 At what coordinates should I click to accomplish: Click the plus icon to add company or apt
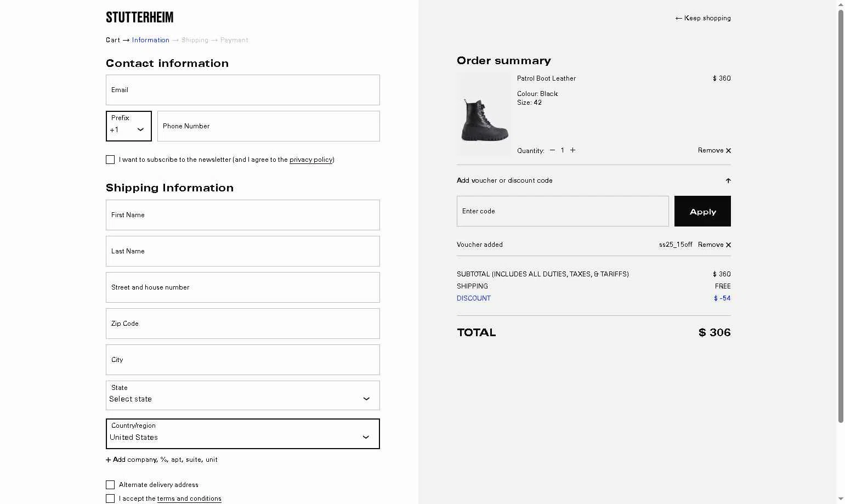(108, 460)
